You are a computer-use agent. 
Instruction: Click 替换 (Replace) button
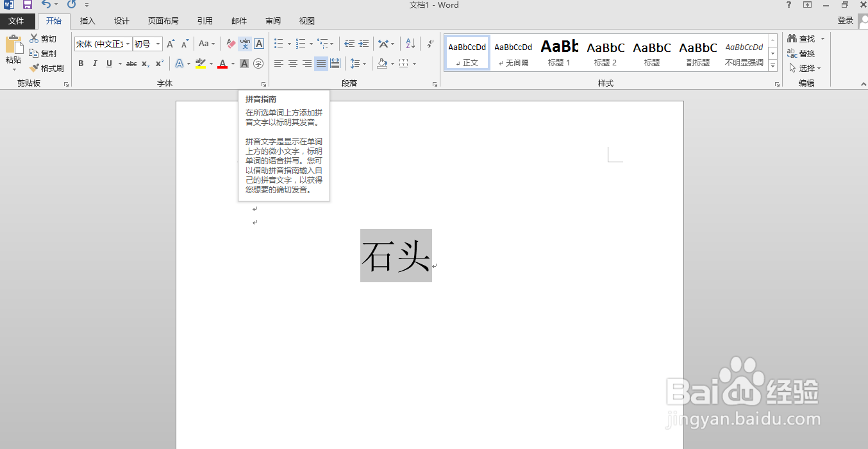pos(802,54)
